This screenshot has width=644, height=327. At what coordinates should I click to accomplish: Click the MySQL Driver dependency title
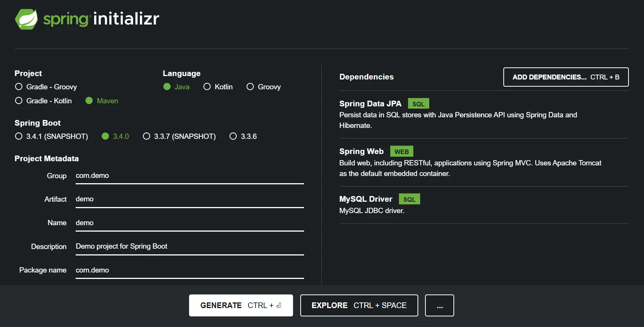click(x=366, y=199)
